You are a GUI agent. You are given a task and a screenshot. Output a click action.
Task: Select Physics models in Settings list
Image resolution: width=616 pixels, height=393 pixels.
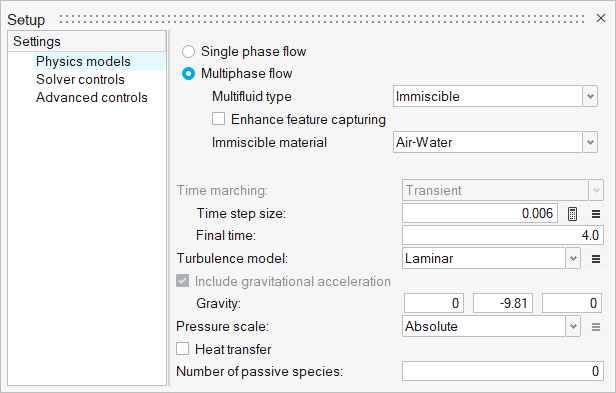(83, 61)
